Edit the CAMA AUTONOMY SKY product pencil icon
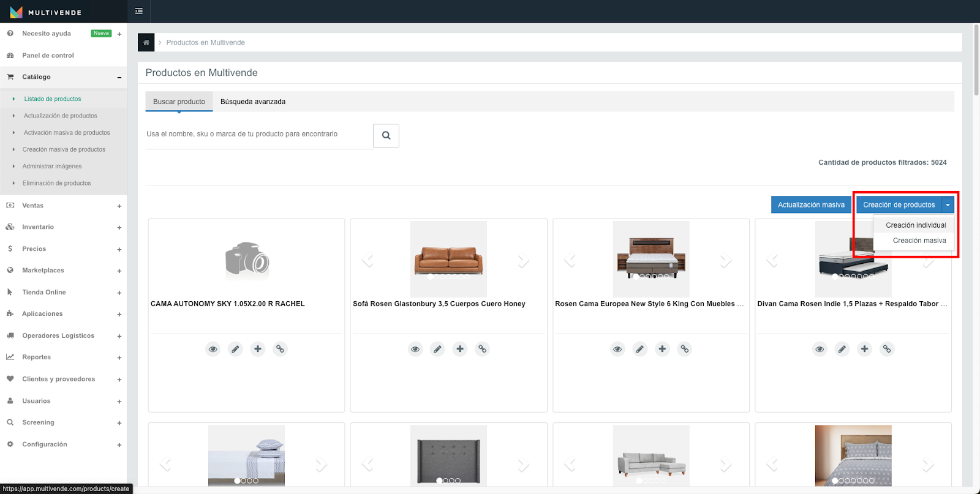Viewport: 980px width, 494px height. point(235,349)
